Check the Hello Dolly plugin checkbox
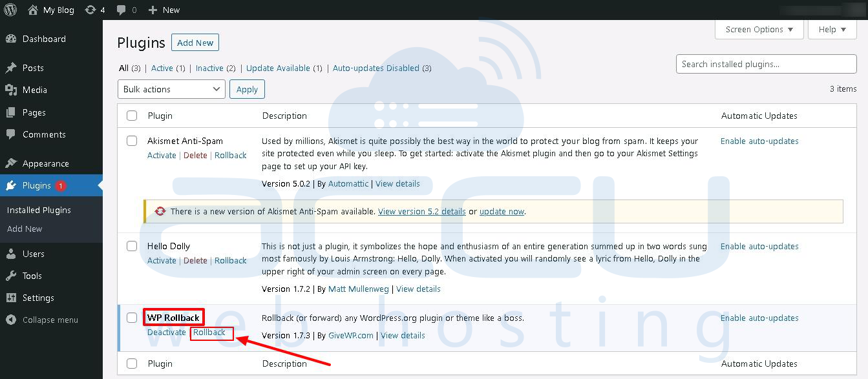The height and width of the screenshot is (379, 868). [x=132, y=246]
